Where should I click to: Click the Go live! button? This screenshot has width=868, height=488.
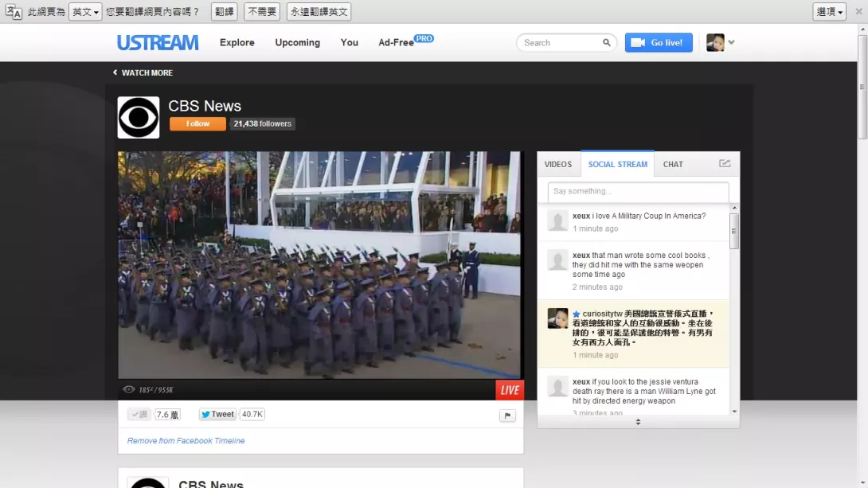[659, 43]
